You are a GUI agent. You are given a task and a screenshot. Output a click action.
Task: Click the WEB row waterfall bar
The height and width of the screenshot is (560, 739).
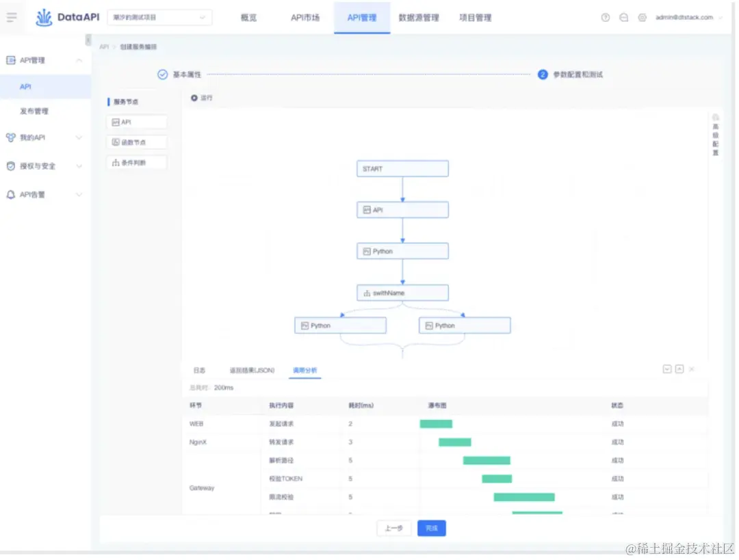click(436, 424)
